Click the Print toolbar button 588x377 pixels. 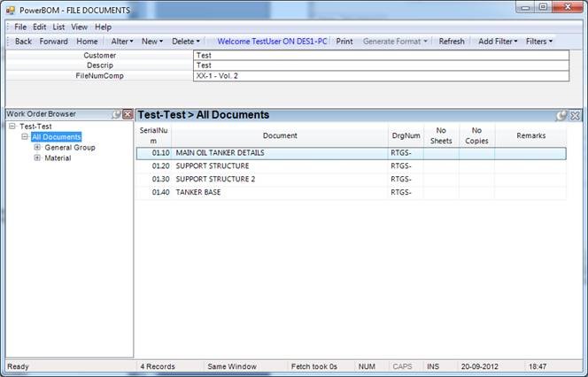coord(344,41)
